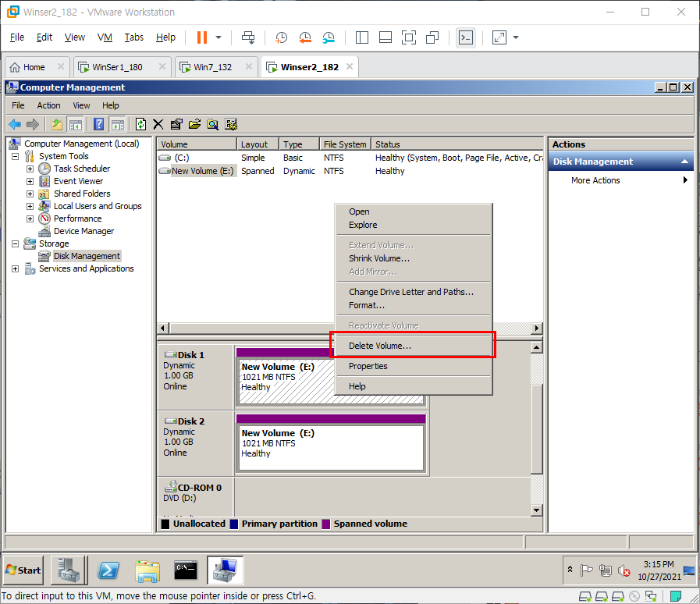Click Disk 1 label in graphical view
700x604 pixels.
[191, 355]
